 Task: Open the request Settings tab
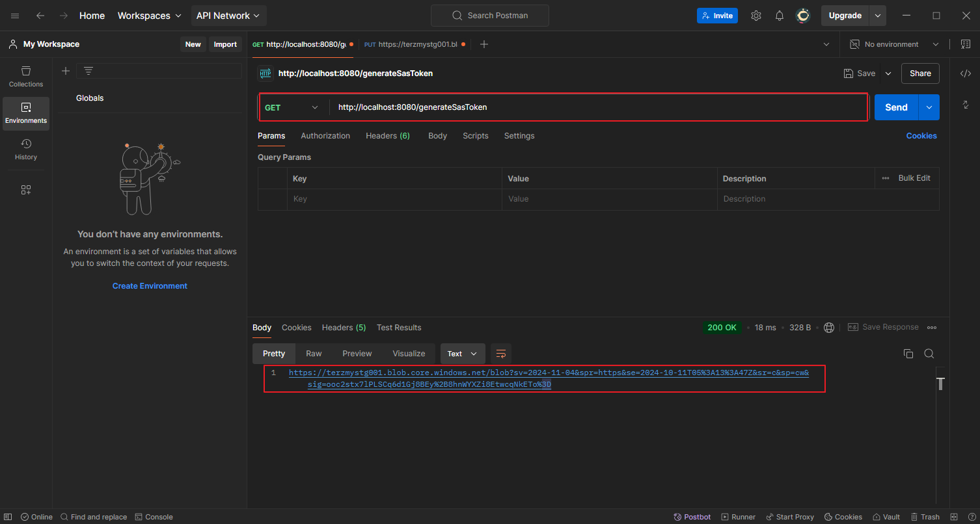(x=519, y=136)
